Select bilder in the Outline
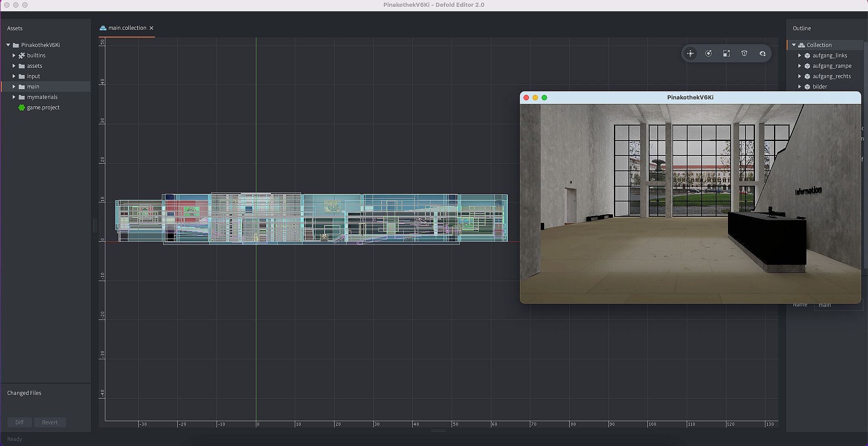 [x=820, y=87]
